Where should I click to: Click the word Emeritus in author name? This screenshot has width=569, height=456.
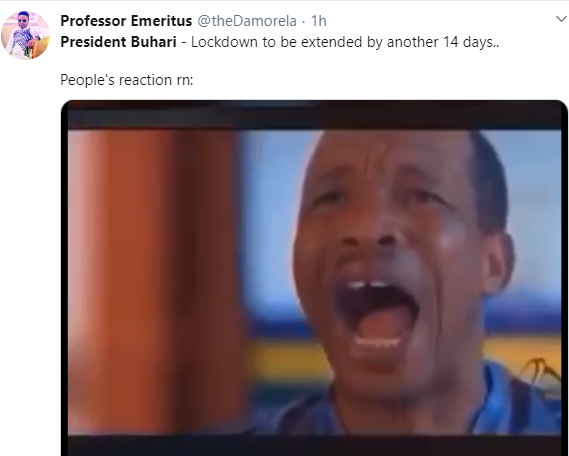161,21
